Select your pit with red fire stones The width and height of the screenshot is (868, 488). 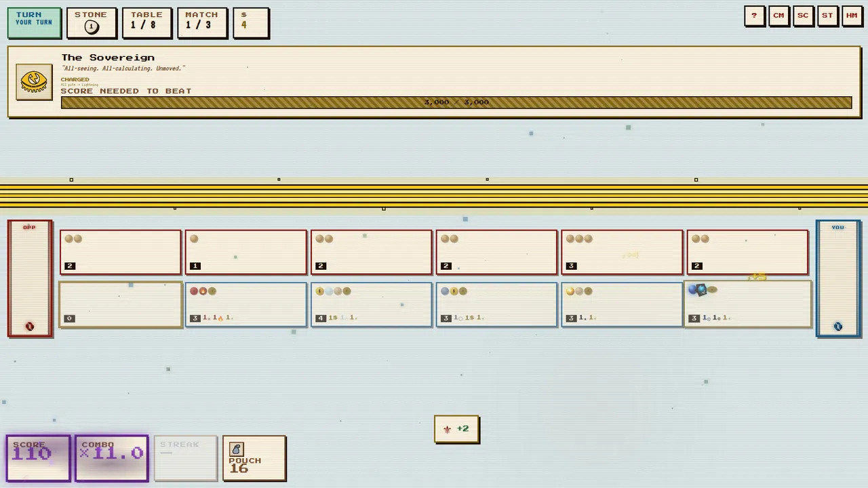point(246,304)
